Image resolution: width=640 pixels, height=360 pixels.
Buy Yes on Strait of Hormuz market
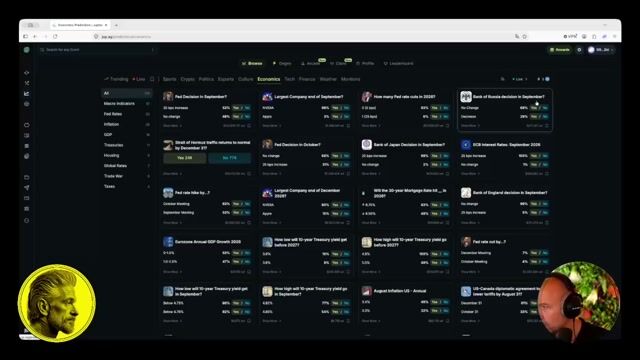coord(184,158)
